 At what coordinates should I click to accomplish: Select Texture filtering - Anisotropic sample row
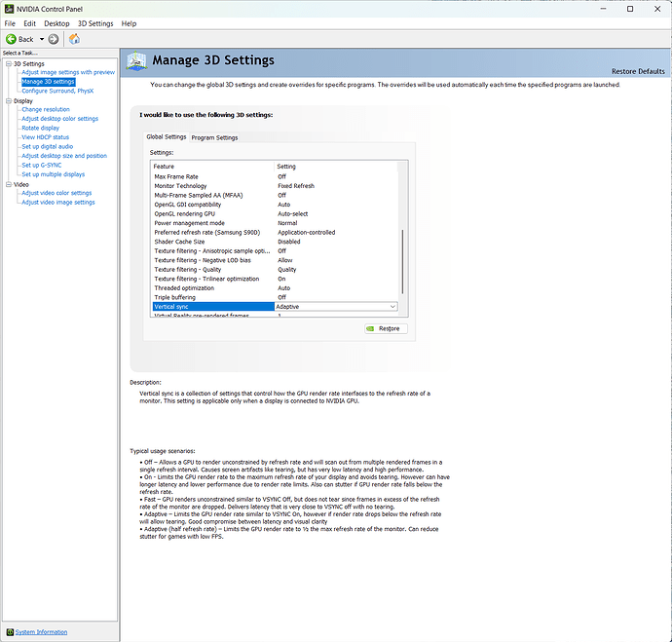[x=275, y=250]
